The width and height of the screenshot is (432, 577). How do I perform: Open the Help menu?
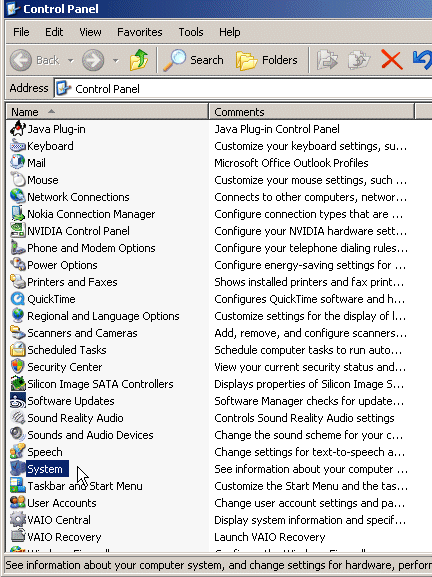230,32
